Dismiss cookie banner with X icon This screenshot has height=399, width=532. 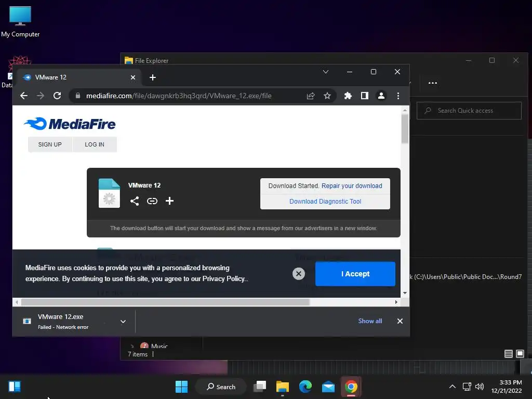click(x=299, y=274)
